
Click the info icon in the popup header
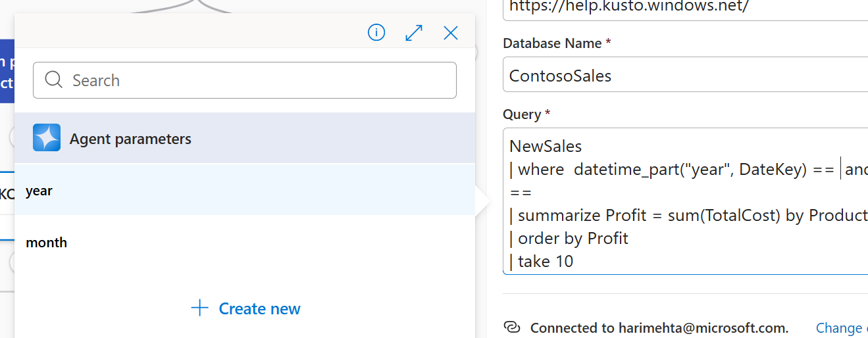point(376,32)
